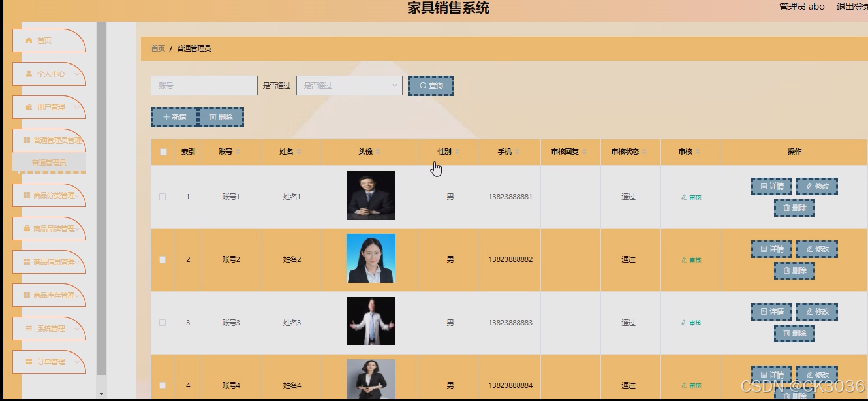This screenshot has width=868, height=401.
Task: Click the 通过 status in row 账号3
Action: pos(628,323)
